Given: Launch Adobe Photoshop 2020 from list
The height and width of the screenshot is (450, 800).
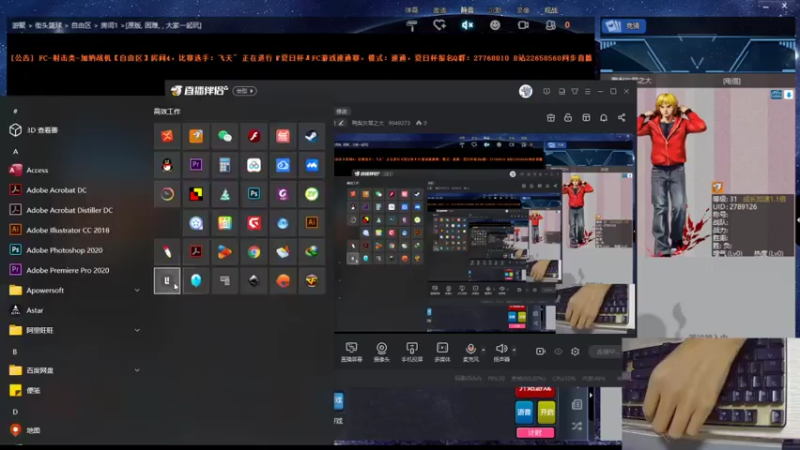Looking at the screenshot, I should 64,250.
